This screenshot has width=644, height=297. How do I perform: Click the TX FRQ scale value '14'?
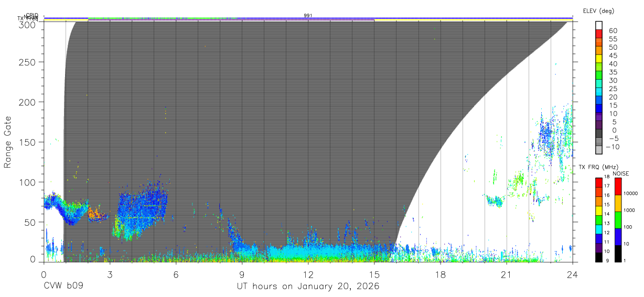[x=606, y=214]
